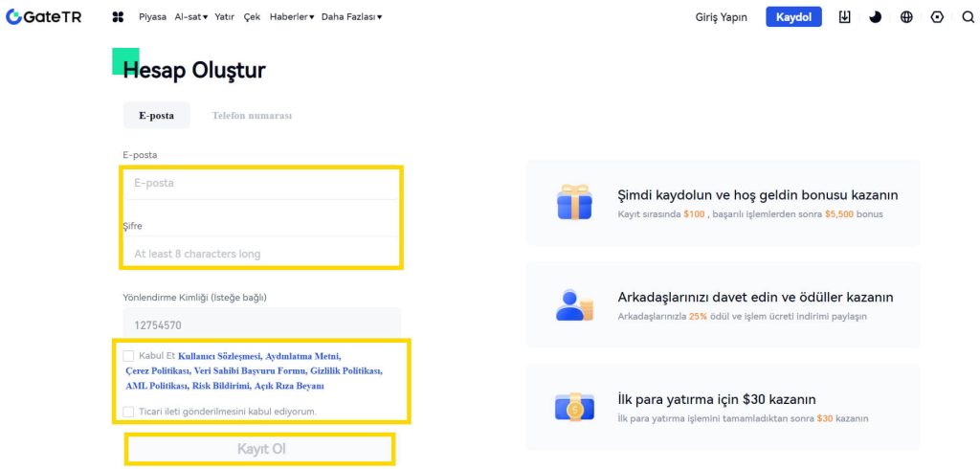This screenshot has height=469, width=980.
Task: Click the gift box bonus icon
Action: click(574, 202)
